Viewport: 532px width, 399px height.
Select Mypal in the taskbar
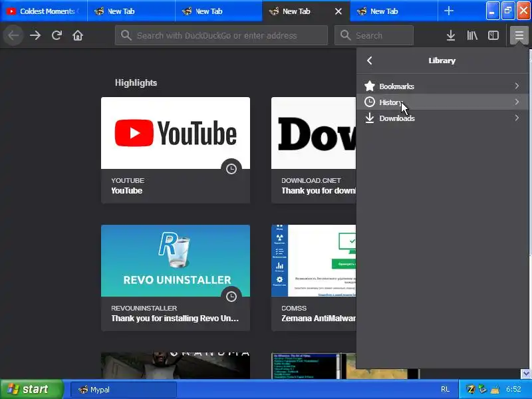[x=124, y=390]
